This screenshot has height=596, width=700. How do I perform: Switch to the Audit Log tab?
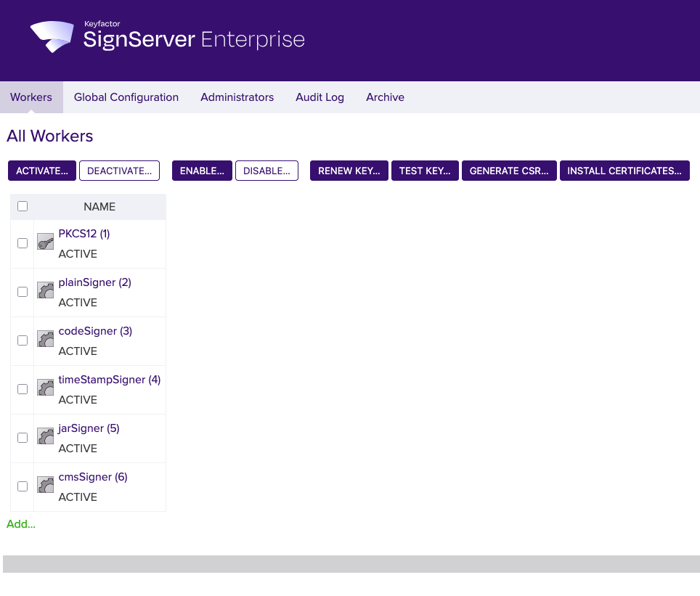click(x=320, y=97)
